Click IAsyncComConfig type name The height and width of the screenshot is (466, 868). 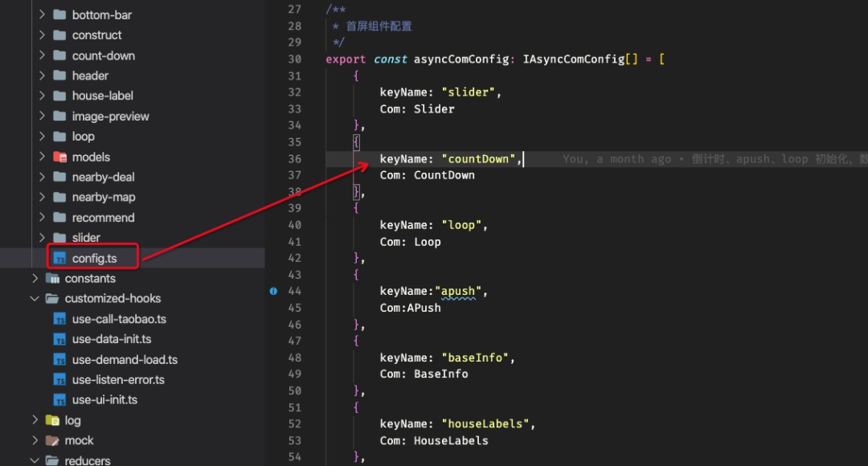click(574, 59)
